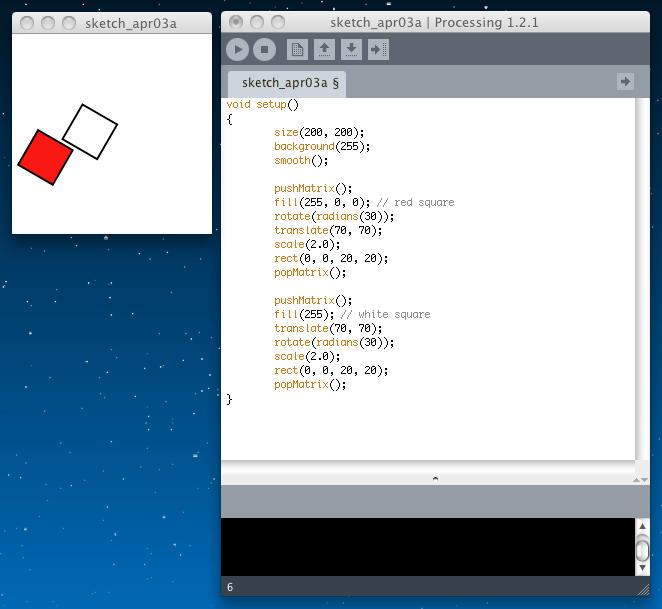Close the Processing editor window
Viewport: 662px width, 609px height.
pos(236,22)
